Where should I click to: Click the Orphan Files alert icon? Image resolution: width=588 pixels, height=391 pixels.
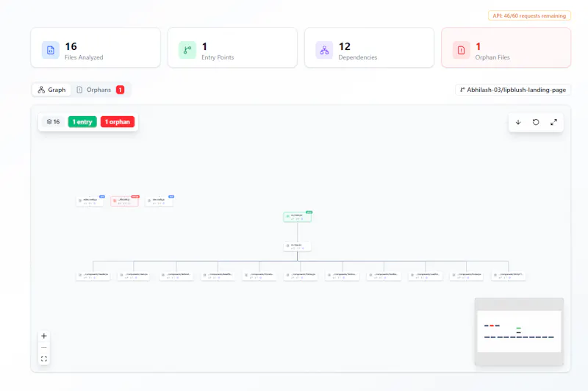[462, 50]
